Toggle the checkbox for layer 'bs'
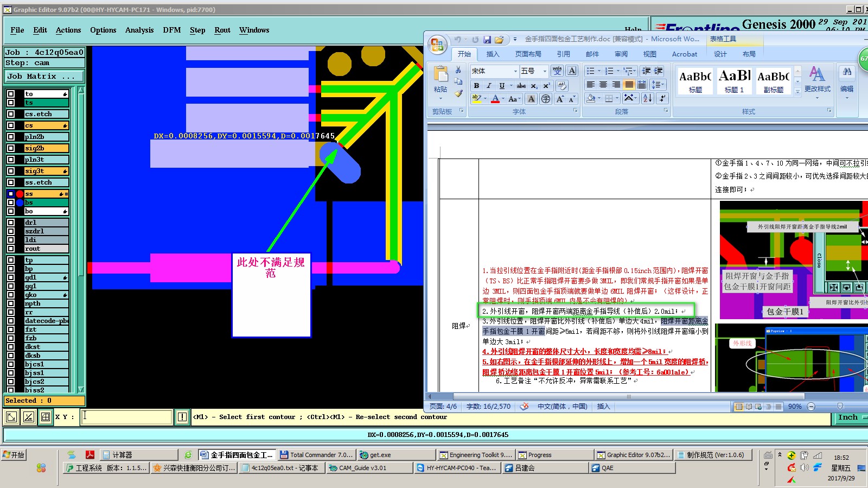 pos(10,202)
